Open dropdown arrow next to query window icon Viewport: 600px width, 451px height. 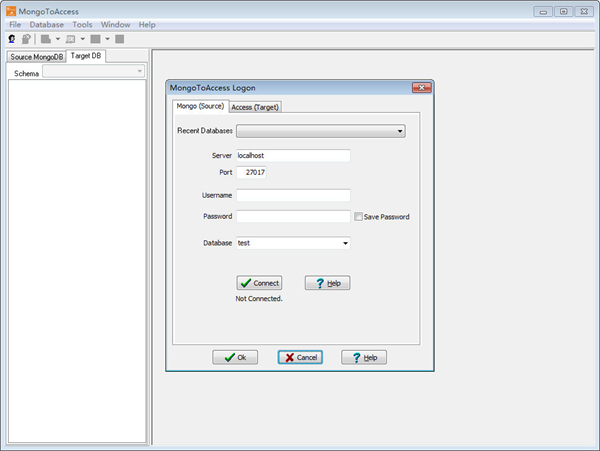83,39
